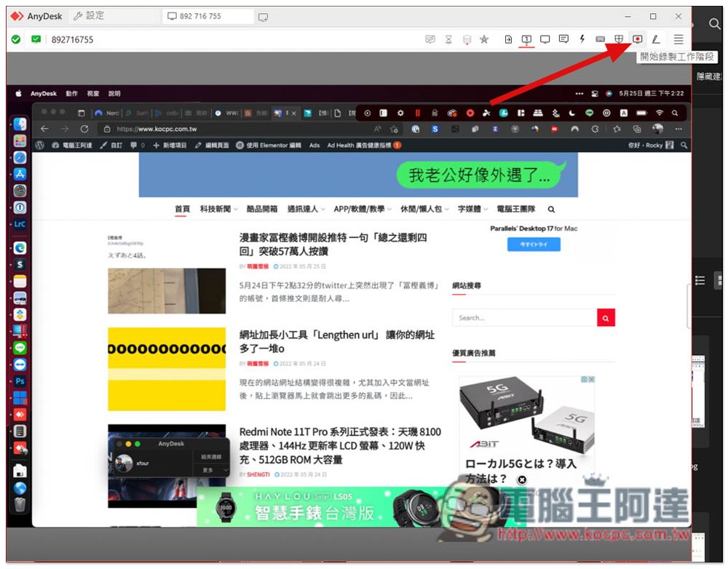Click the permissions shield icon
728x569 pixels.
(x=618, y=39)
